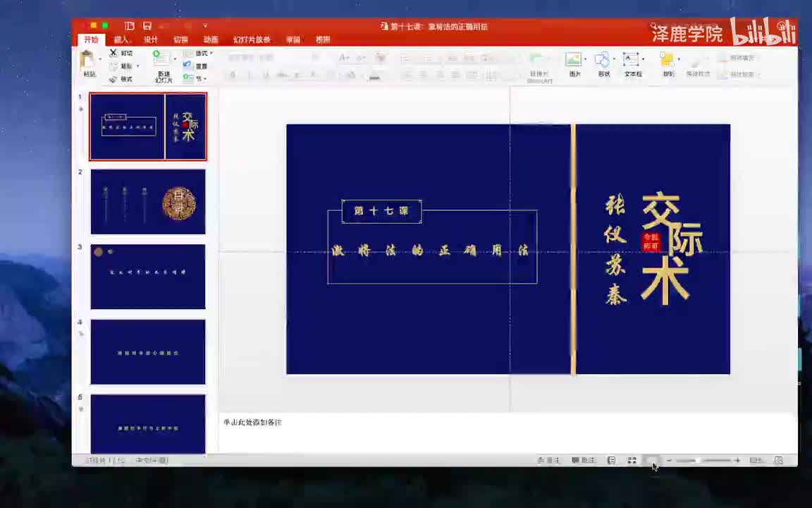Open the 幻灯片放映 (Slide Show) ribbon tab
This screenshot has width=812, height=508.
252,40
